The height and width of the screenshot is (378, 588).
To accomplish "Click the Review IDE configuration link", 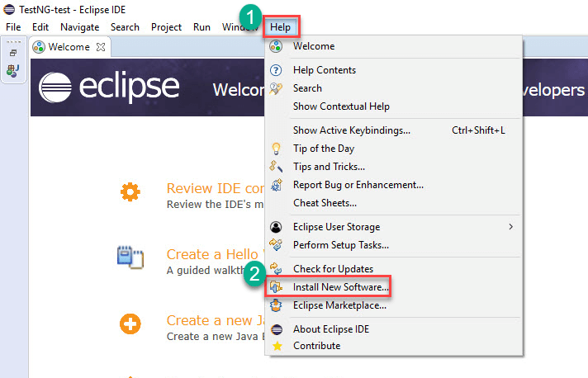I will pyautogui.click(x=215, y=189).
